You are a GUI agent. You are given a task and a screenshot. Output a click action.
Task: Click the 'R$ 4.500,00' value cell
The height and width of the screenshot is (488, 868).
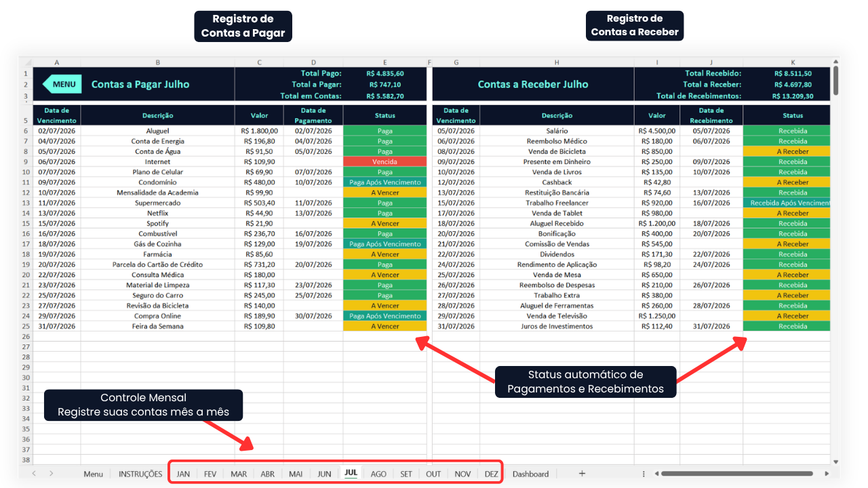tap(657, 131)
